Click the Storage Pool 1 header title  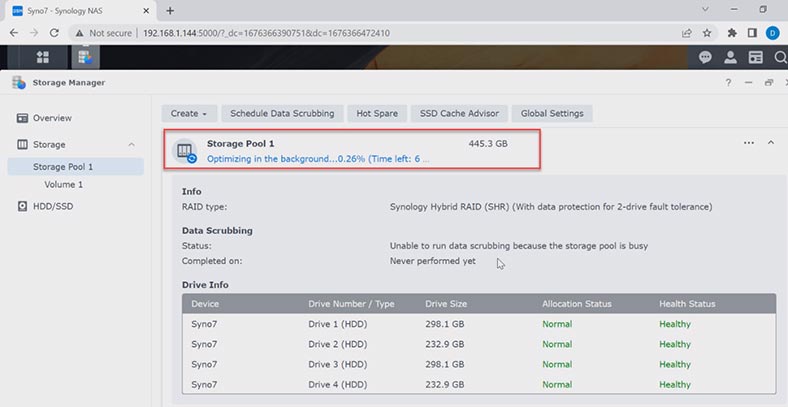click(241, 144)
